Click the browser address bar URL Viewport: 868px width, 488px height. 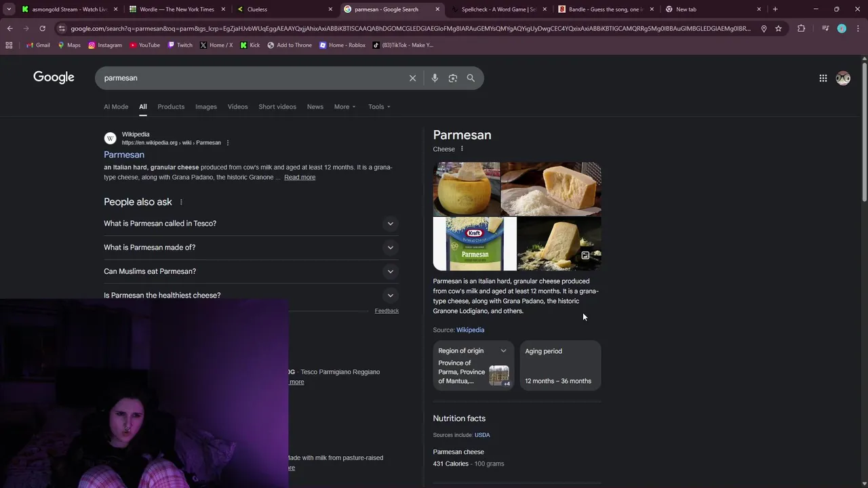point(410,28)
